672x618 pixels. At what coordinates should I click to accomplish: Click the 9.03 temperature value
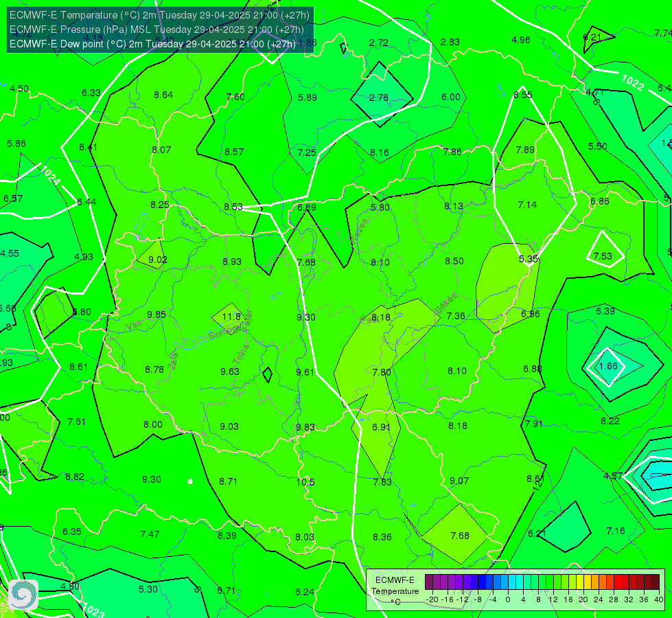point(229,426)
